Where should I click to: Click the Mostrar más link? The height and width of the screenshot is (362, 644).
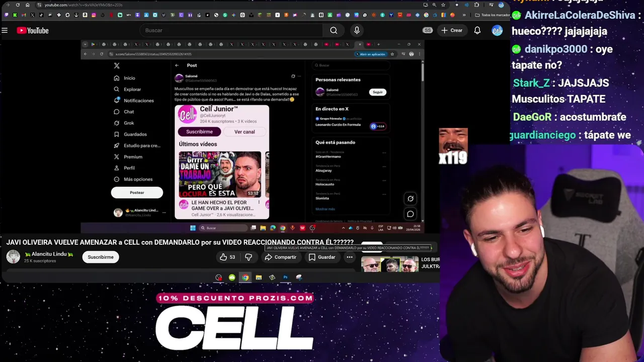325,209
